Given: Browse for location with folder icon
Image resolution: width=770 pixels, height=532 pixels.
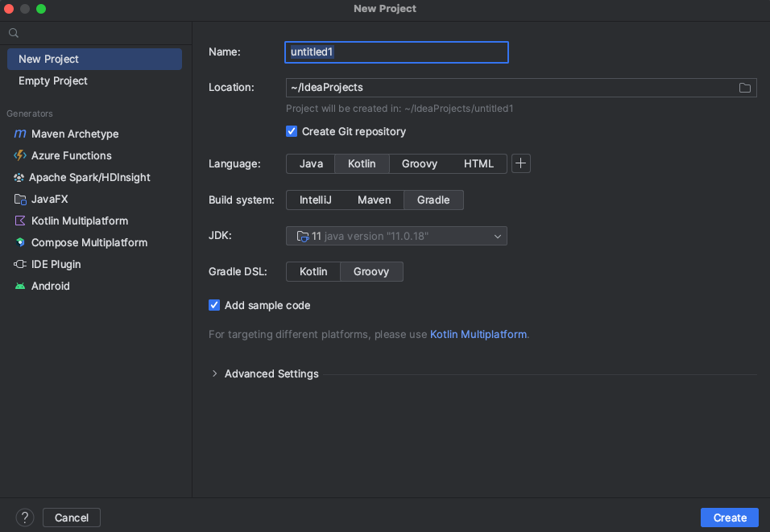Looking at the screenshot, I should pyautogui.click(x=745, y=88).
